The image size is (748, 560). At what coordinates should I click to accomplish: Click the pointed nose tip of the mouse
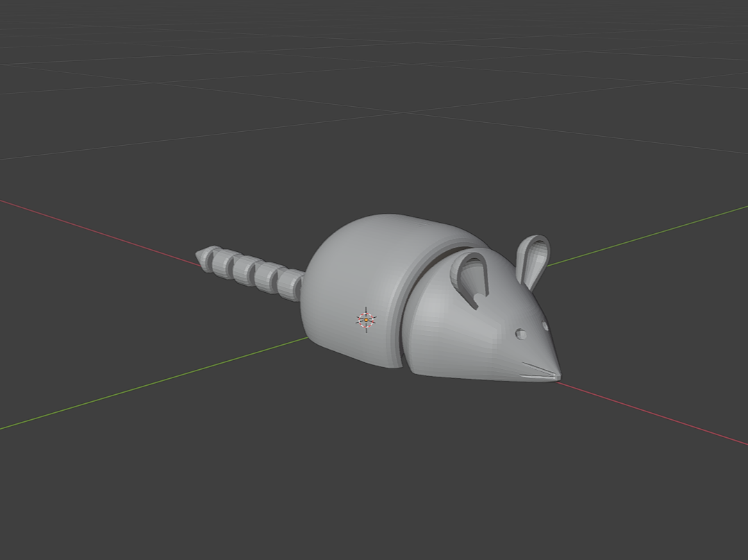(556, 377)
